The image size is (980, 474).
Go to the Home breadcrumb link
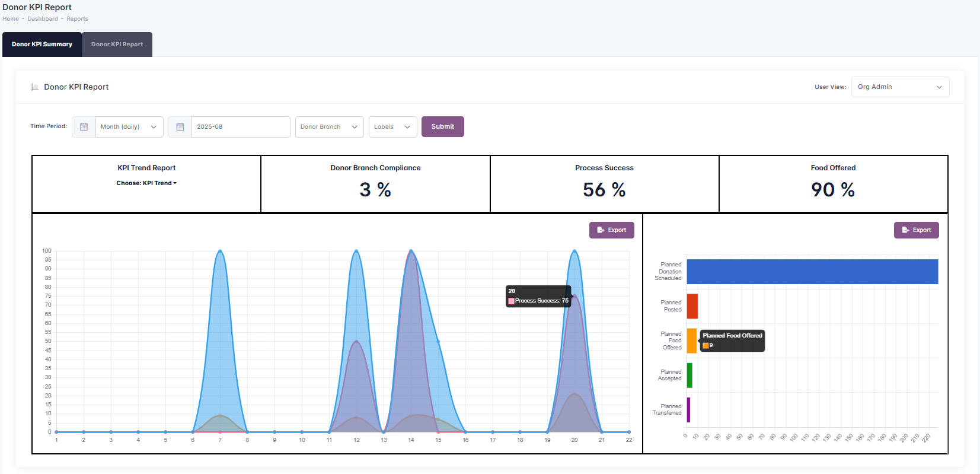coord(11,19)
